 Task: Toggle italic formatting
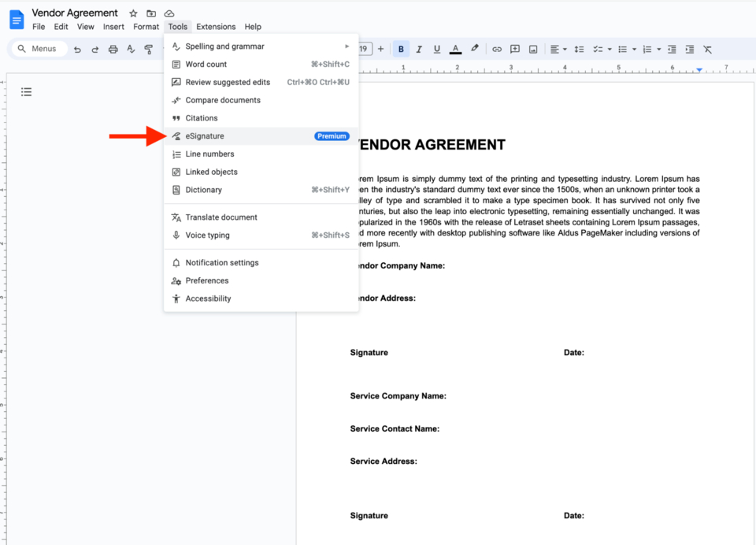point(419,49)
